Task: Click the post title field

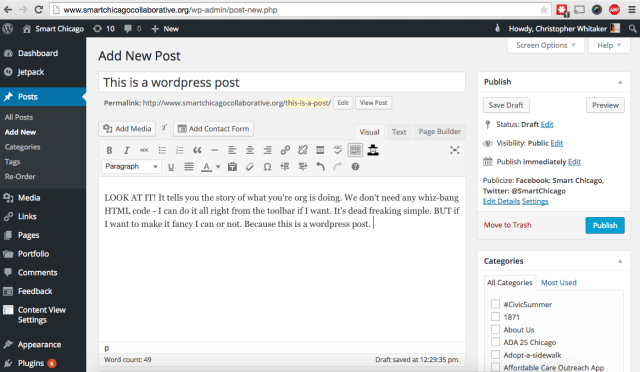Action: 282,82
